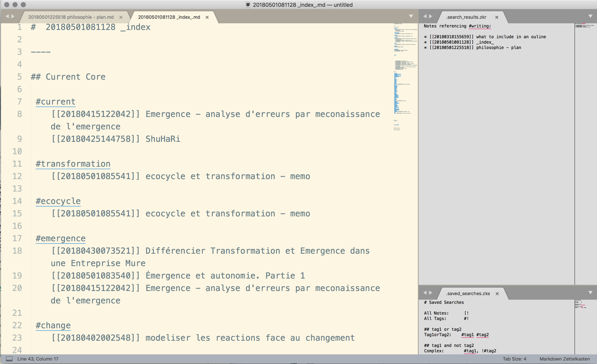The width and height of the screenshot is (597, 364).
Task: Close the 20180501081128 _index_.md tab
Action: [207, 17]
